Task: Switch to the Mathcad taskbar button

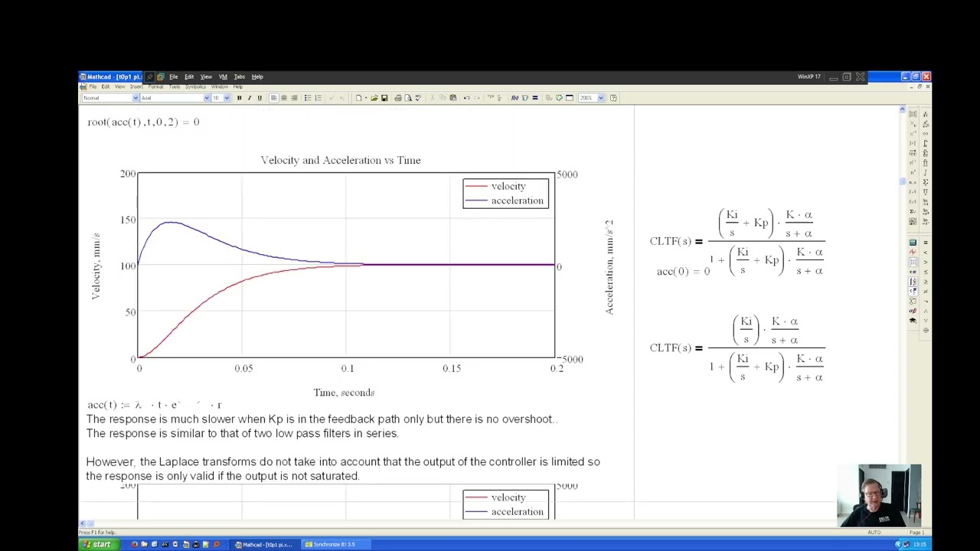Action: click(x=263, y=544)
